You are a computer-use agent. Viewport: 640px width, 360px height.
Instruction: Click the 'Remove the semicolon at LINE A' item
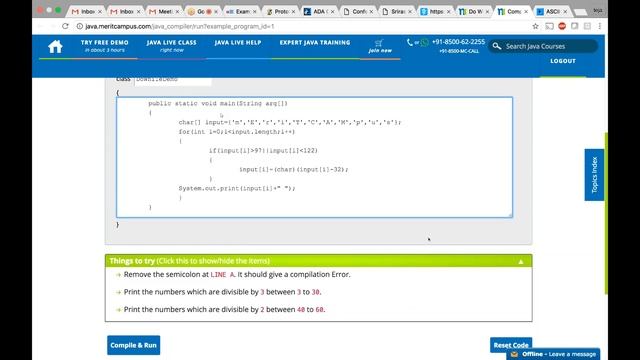click(x=237, y=275)
